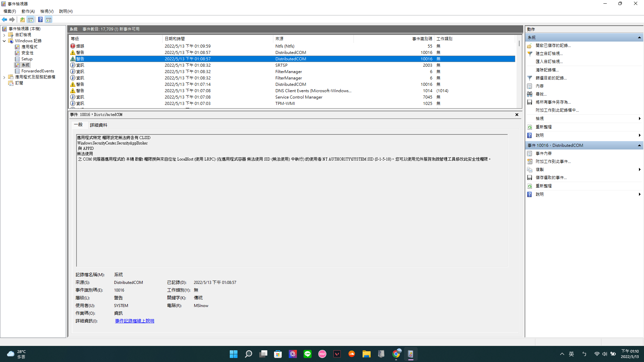Viewport: 644px width, 362px height.
Task: Switch to the 詳細資料 tab
Action: tap(98, 125)
